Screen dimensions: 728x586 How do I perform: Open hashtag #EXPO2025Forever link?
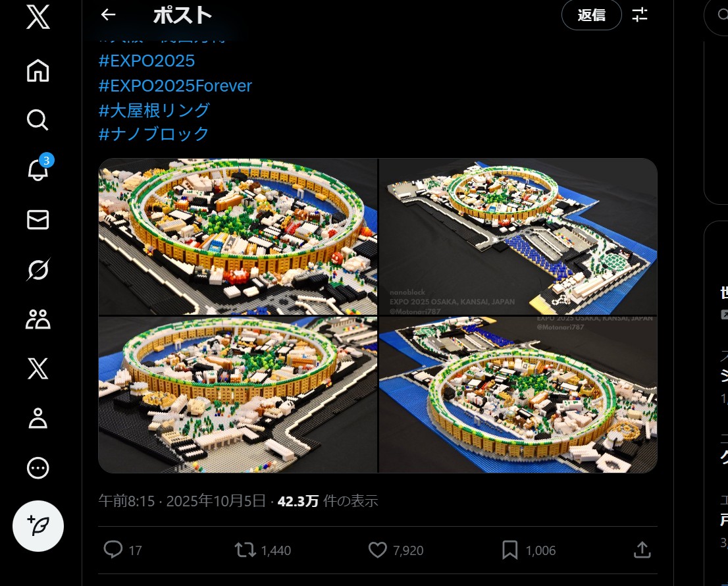coord(175,86)
